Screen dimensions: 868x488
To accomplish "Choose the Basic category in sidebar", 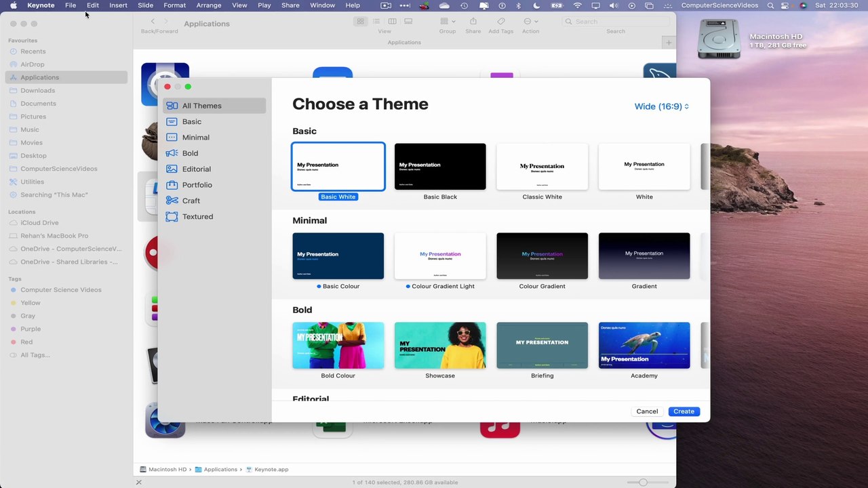I will (214, 121).
